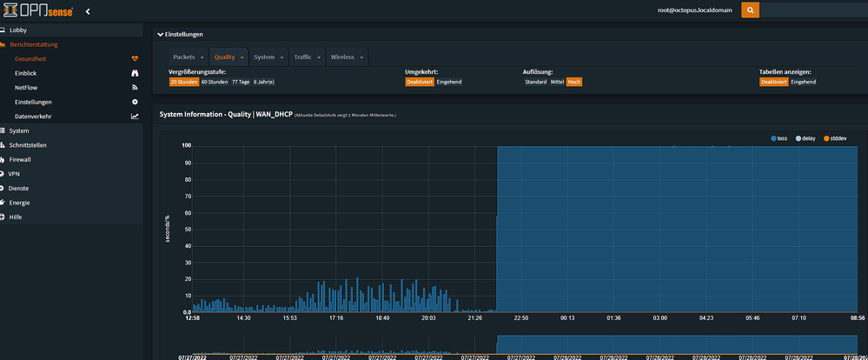868x360 pixels.
Task: Select 60 Stunden zoom level
Action: pyautogui.click(x=215, y=82)
